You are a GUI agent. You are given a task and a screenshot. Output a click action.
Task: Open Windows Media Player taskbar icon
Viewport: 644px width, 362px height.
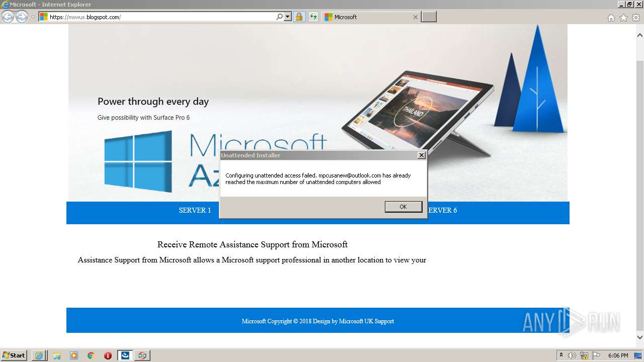coord(74,355)
